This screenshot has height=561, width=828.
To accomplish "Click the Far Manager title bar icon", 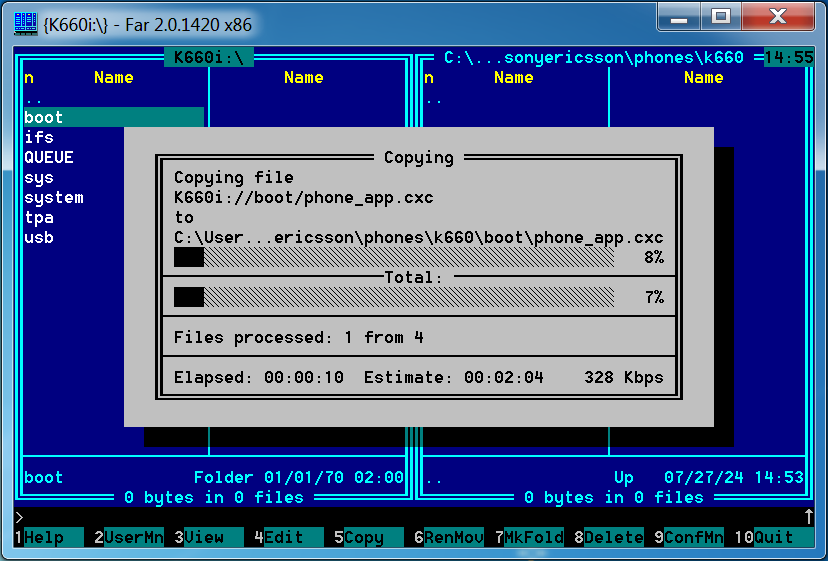I will pos(25,24).
